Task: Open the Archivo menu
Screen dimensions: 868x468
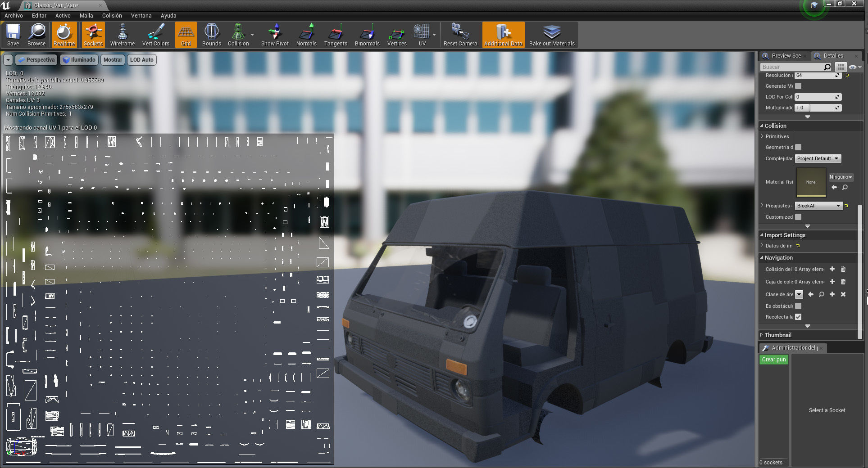Action: [x=14, y=15]
